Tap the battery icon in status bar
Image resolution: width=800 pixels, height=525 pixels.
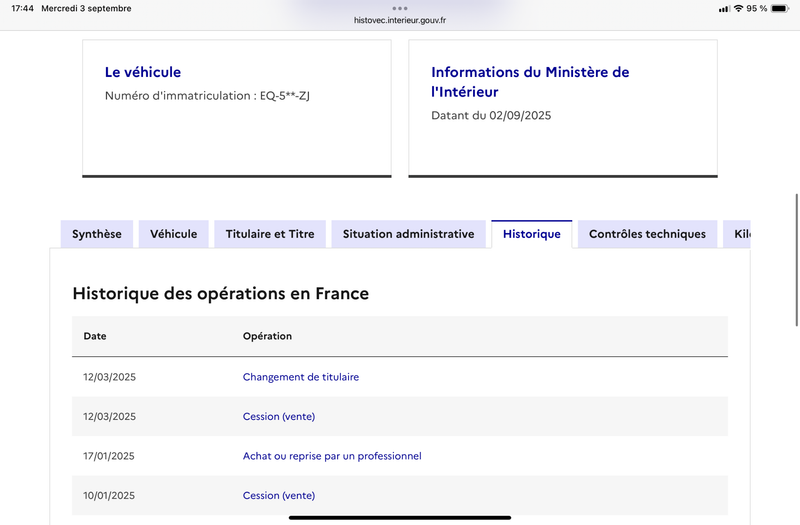[780, 9]
